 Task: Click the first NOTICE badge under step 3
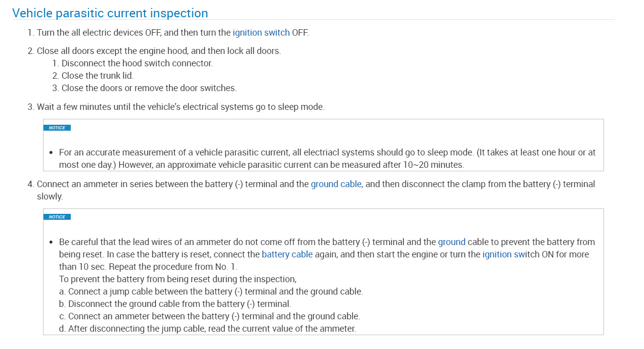57,128
